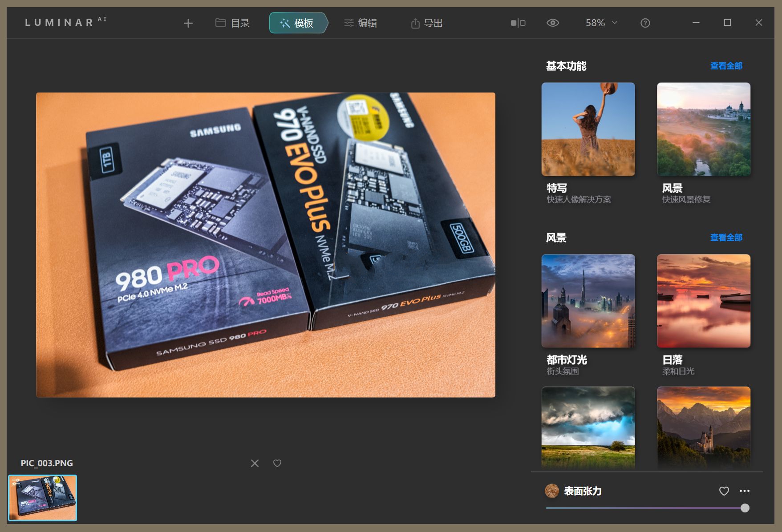Expand the 58% zoom dropdown
This screenshot has width=782, height=532.
coord(601,23)
